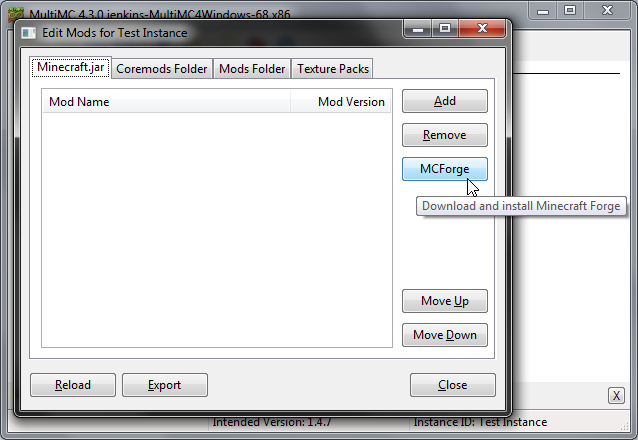Move selected mod down

445,335
